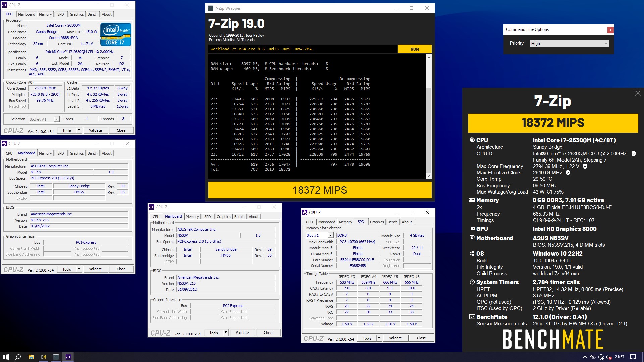
Task: Click the 18372 MIPS yellow bar in 7-Zip Wrapper
Action: click(x=320, y=190)
